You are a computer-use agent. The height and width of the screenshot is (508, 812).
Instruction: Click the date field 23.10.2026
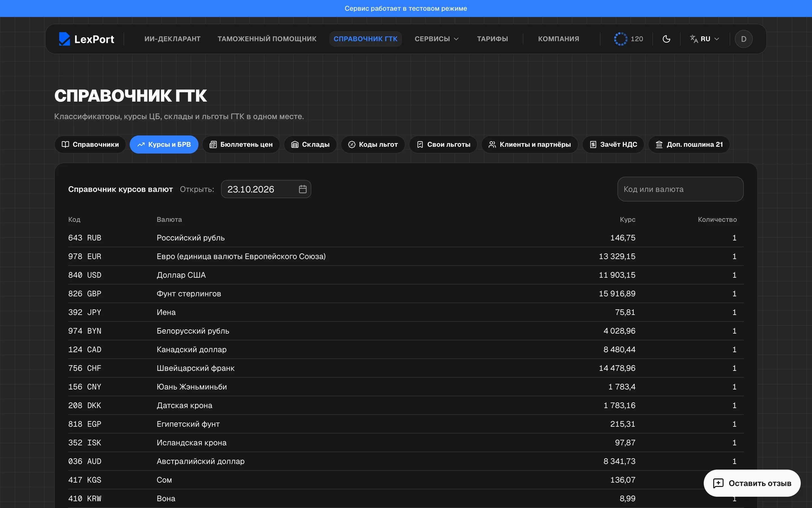tap(266, 189)
